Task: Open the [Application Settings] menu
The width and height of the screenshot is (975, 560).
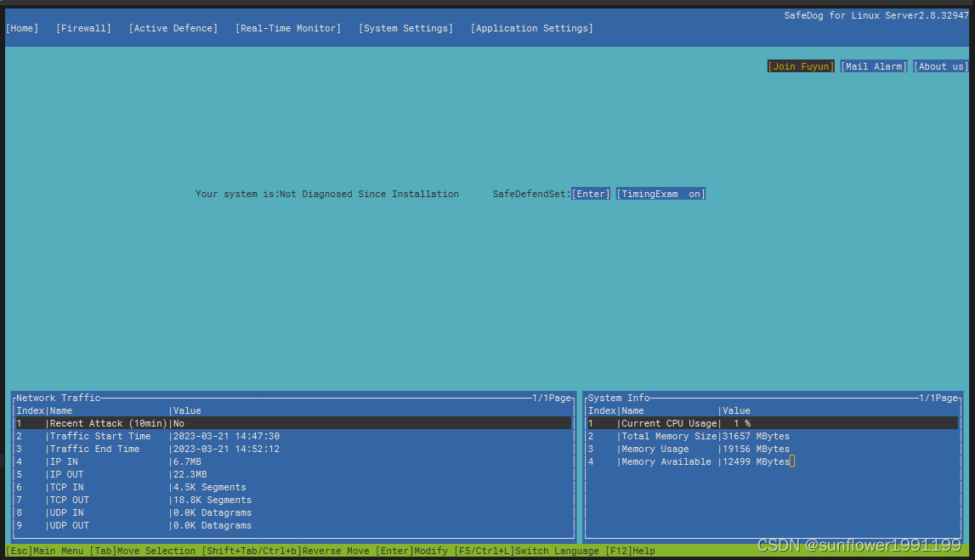Action: (x=531, y=28)
